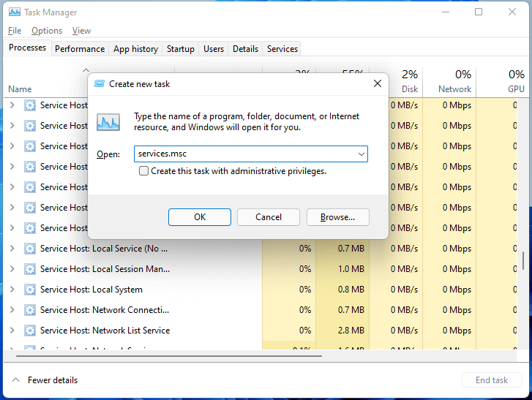The width and height of the screenshot is (532, 400).
Task: Enable Create this task with administrative privileges
Action: click(x=143, y=171)
